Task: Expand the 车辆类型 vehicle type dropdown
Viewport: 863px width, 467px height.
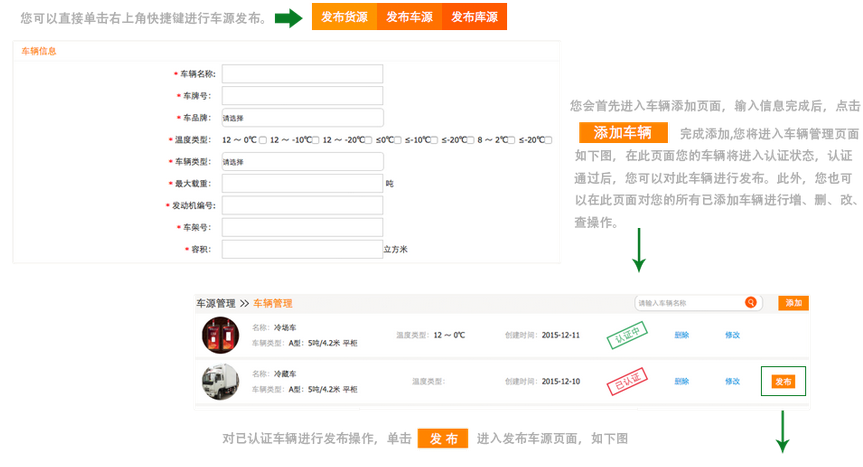Action: click(x=302, y=162)
